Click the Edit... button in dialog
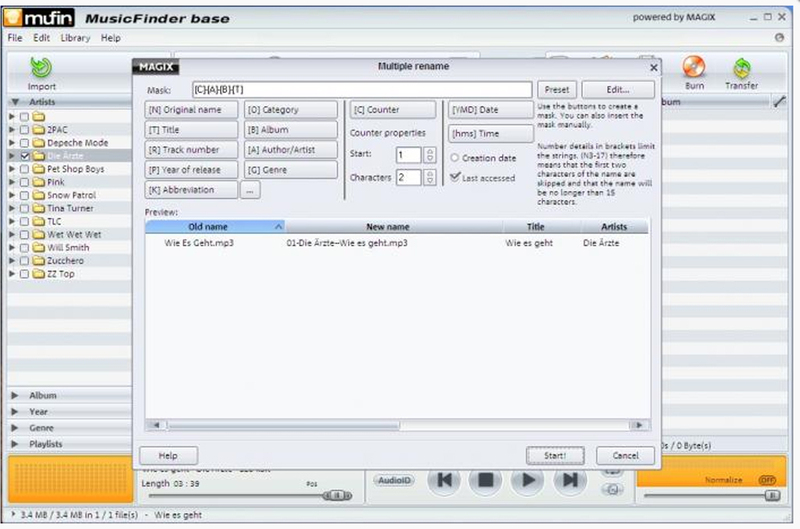Viewport: 800px width, 529px height. click(618, 90)
